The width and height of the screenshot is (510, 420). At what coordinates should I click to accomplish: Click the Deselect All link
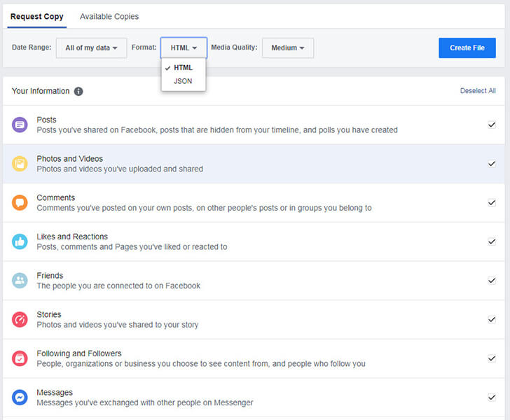click(x=478, y=91)
